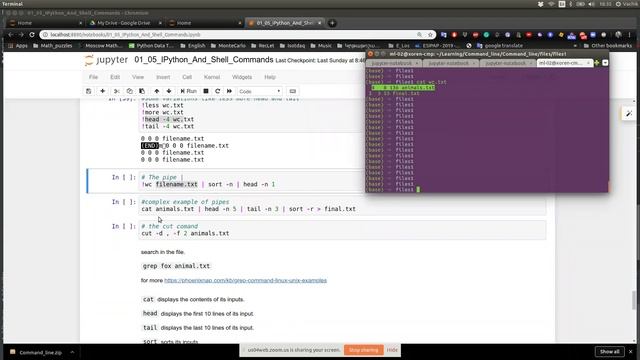This screenshot has width=640, height=360.
Task: Close the downloads bar
Action: 631,351
